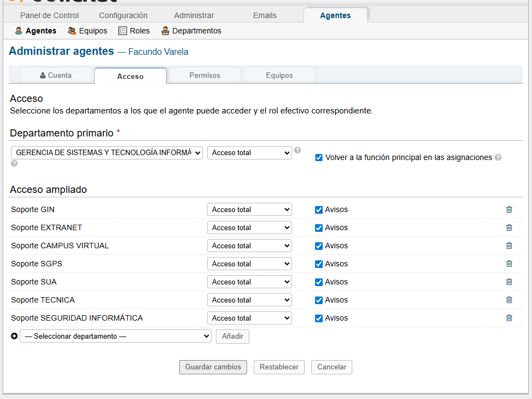Delete Soporte SEGURIDAD INFORMÁTICA department access

point(509,318)
